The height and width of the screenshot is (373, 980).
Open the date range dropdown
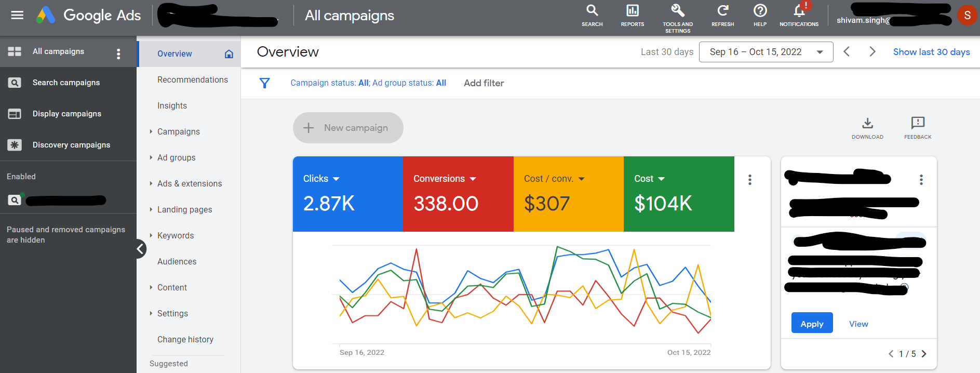tap(766, 52)
